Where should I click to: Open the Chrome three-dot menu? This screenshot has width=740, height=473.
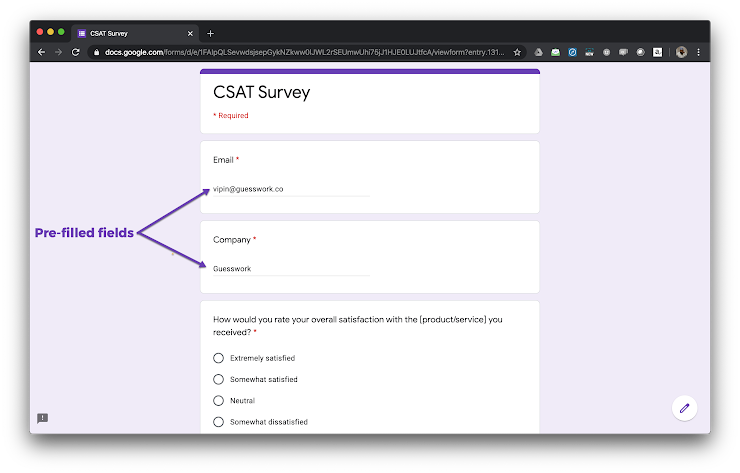[x=698, y=52]
